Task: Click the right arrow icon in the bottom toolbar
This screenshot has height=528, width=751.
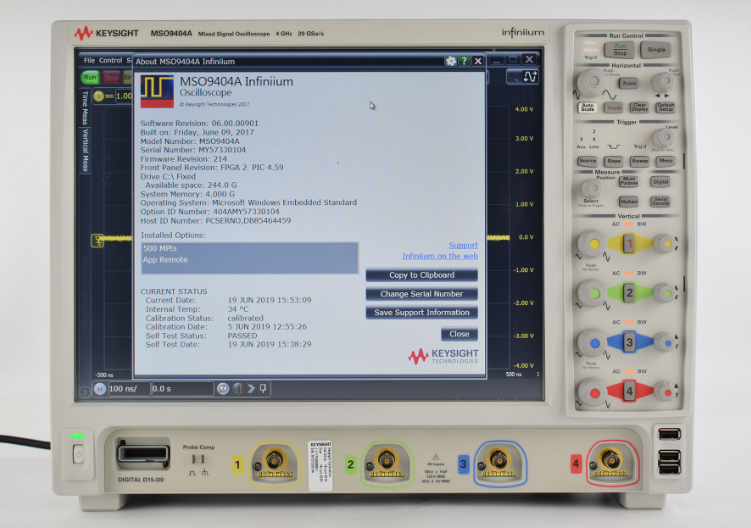Action: pyautogui.click(x=250, y=388)
